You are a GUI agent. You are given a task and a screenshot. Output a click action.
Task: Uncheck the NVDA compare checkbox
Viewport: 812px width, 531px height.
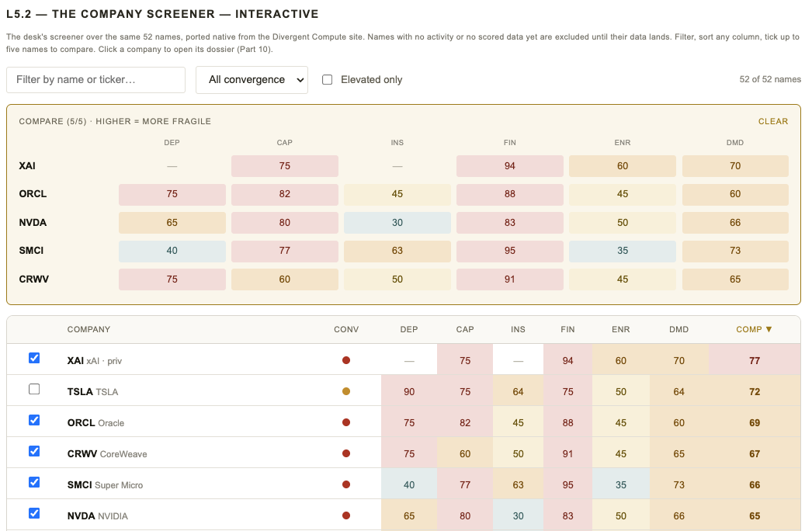34,513
